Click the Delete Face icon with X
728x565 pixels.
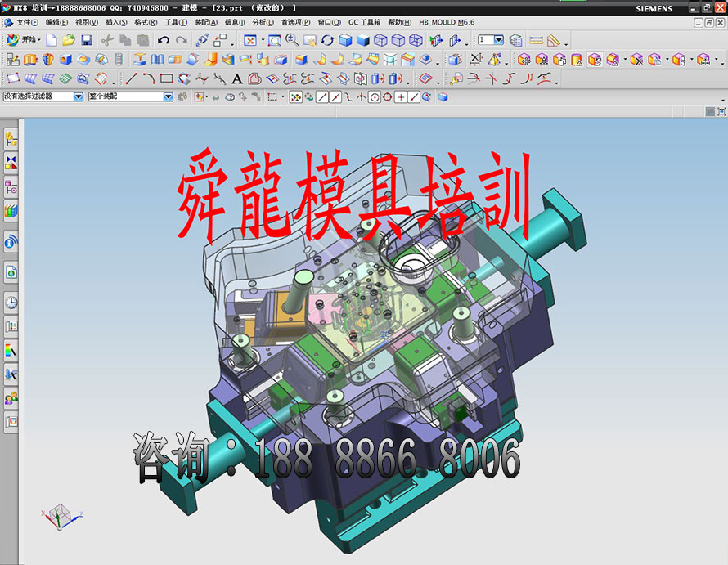(x=636, y=60)
